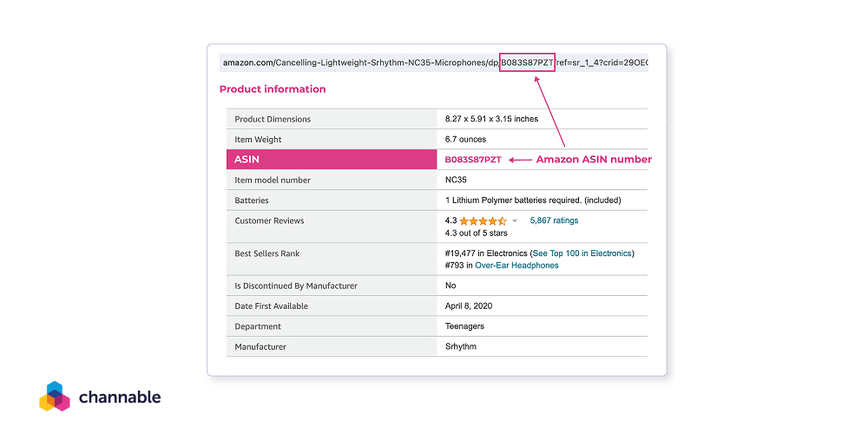Screen dimensions: 868x434
Task: Open the 5,867 ratings link
Action: 554,220
